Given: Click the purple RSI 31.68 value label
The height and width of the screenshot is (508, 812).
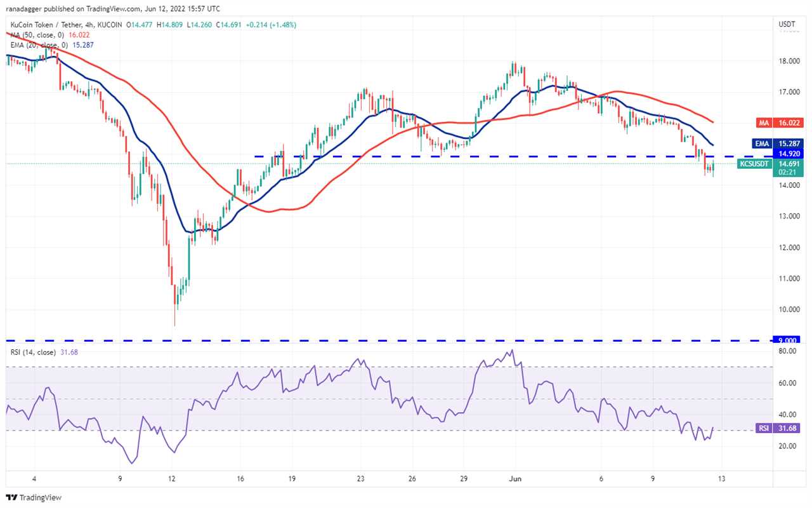Looking at the screenshot, I should point(778,429).
